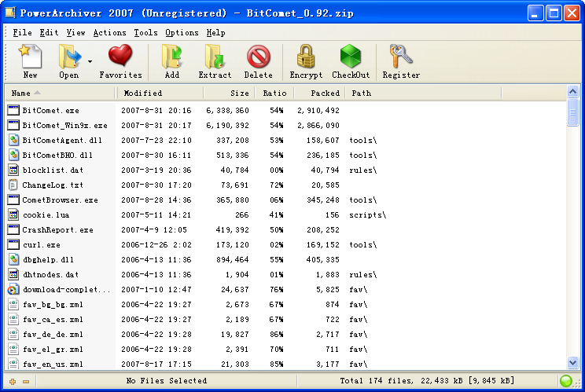
Task: Select the ChangeLog.txt file icon
Action: pyautogui.click(x=13, y=185)
